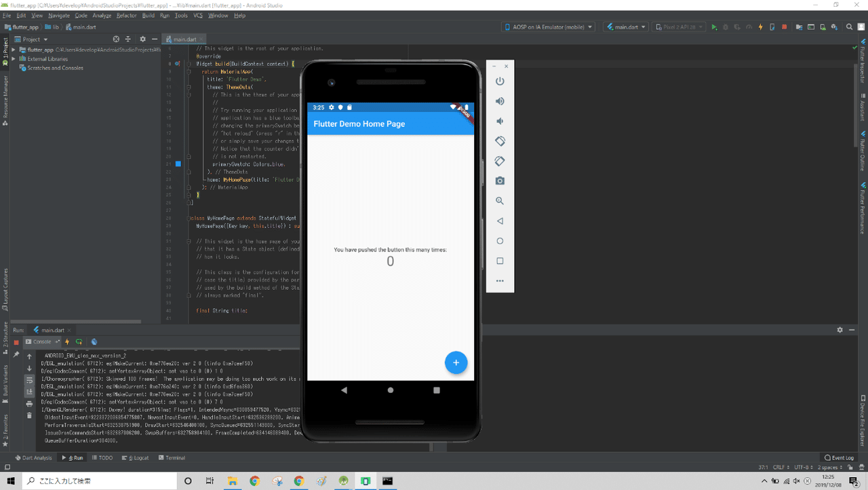Open TODO tool window
Viewport: 868px width, 490px height.
[x=102, y=458]
